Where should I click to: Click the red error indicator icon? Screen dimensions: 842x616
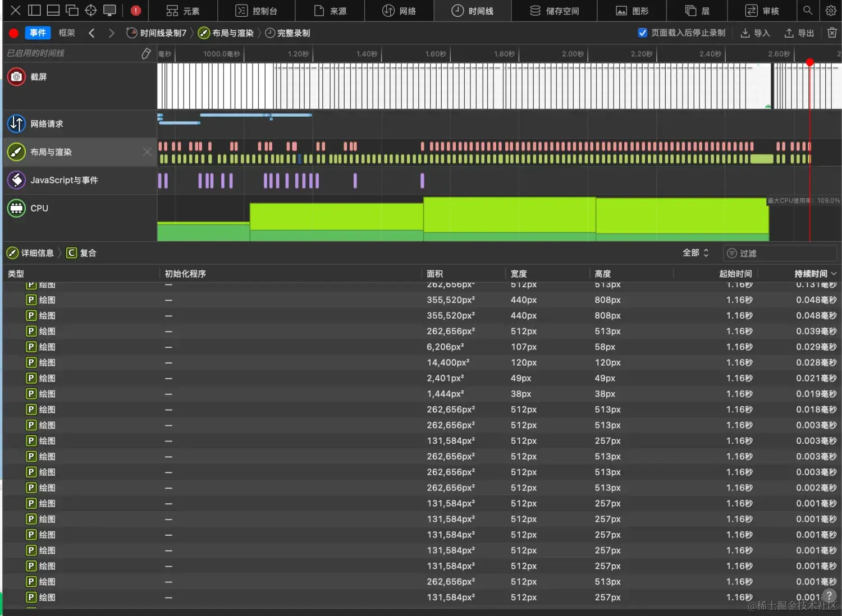[x=136, y=10]
